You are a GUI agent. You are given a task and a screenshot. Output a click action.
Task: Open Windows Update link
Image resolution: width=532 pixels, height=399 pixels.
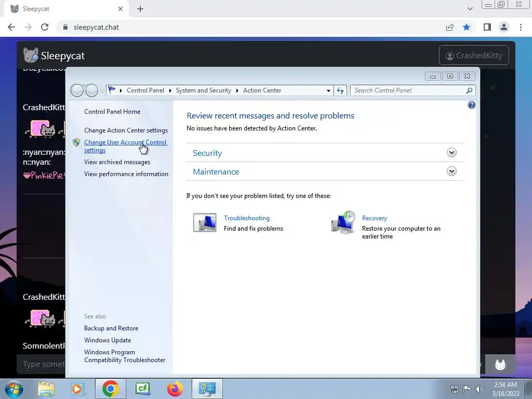pos(108,340)
